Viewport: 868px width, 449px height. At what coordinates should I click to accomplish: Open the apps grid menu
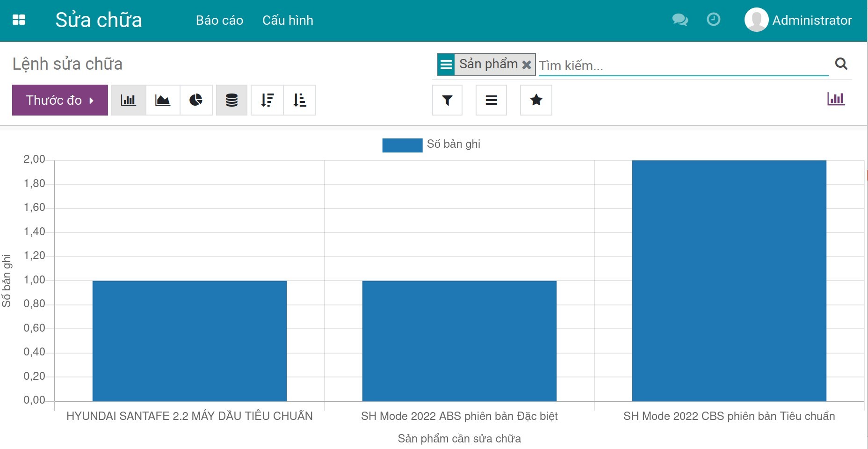point(19,20)
